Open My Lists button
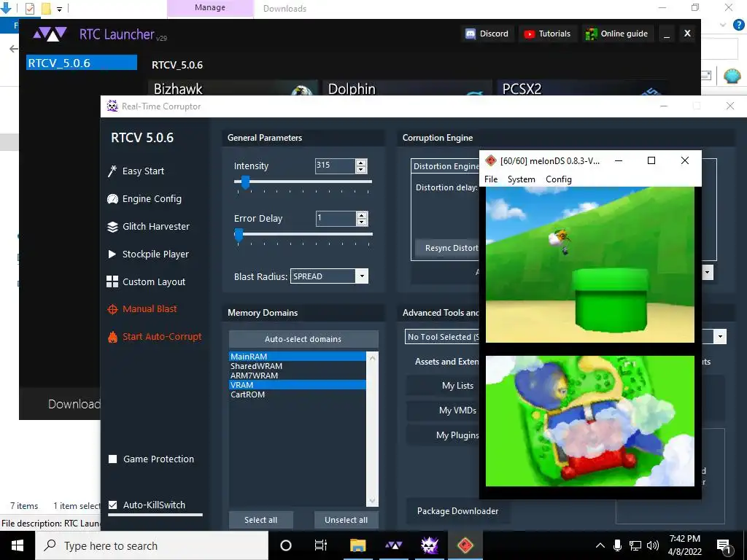747x560 pixels. click(x=443, y=386)
